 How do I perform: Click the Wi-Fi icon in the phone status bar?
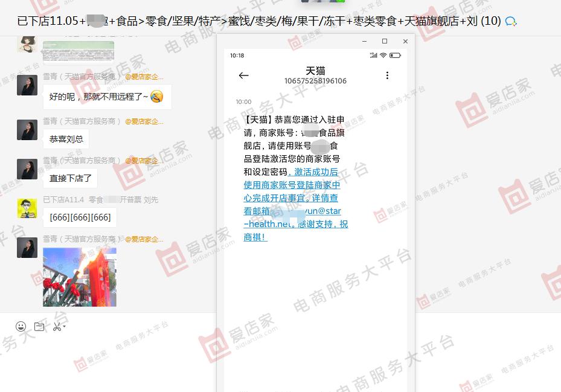383,55
